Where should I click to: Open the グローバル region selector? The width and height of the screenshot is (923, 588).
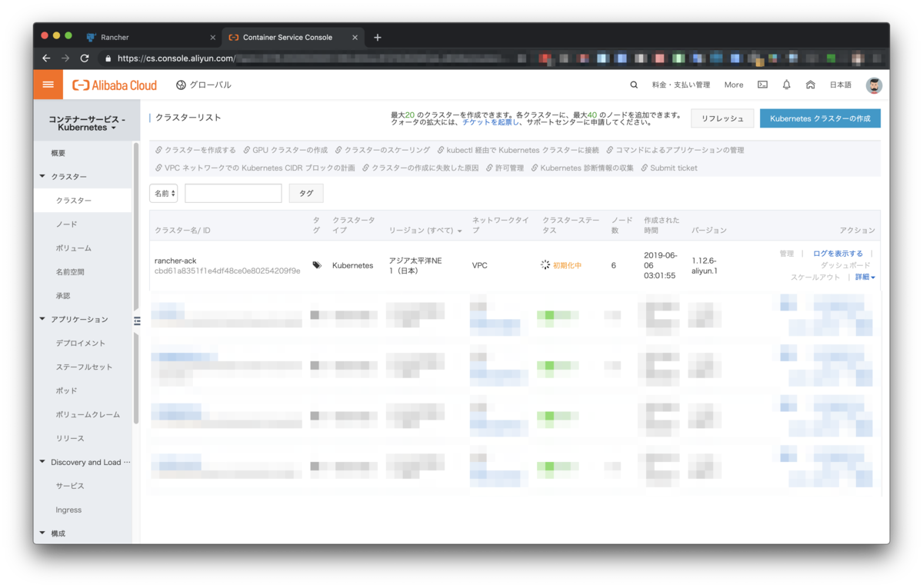204,85
